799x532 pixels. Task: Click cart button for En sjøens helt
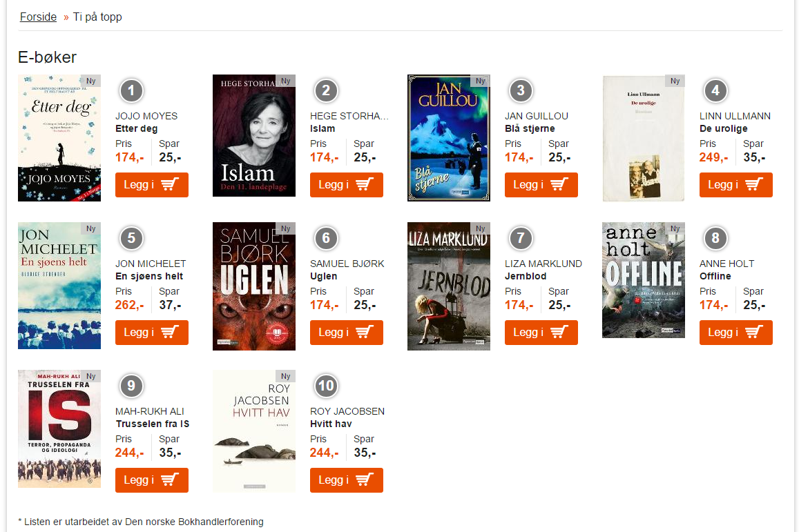(x=152, y=333)
